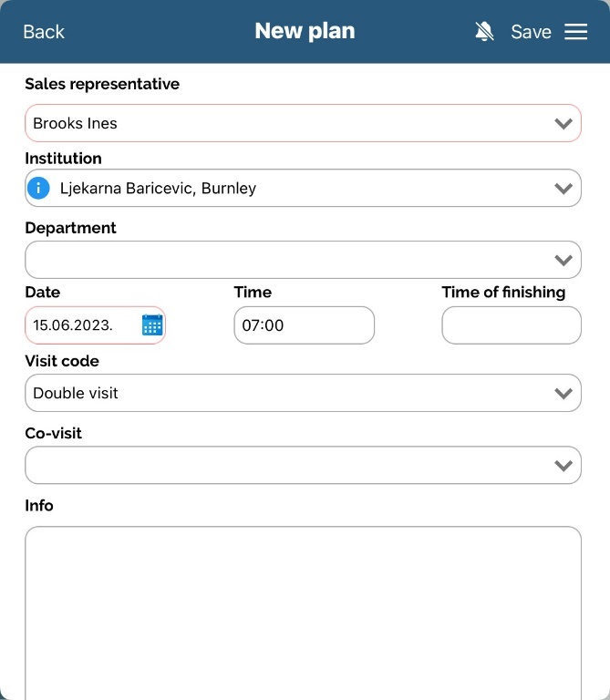610x700 pixels.
Task: Click the empty Department field
Action: [x=274, y=261]
